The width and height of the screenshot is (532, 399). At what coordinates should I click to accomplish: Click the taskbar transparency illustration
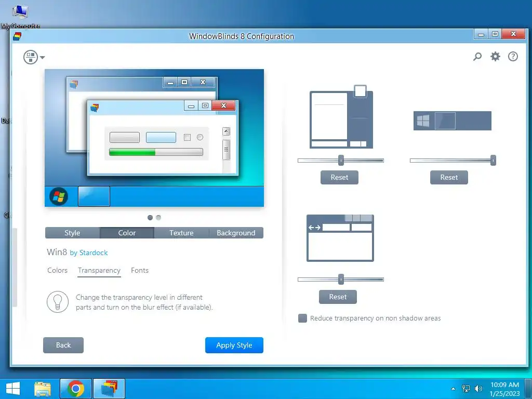(453, 121)
